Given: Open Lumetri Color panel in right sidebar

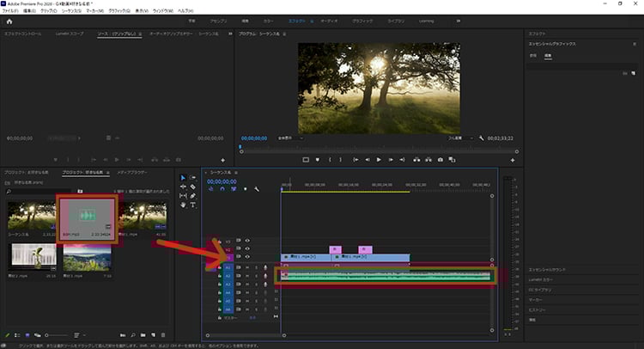Looking at the screenshot, I should pos(540,279).
